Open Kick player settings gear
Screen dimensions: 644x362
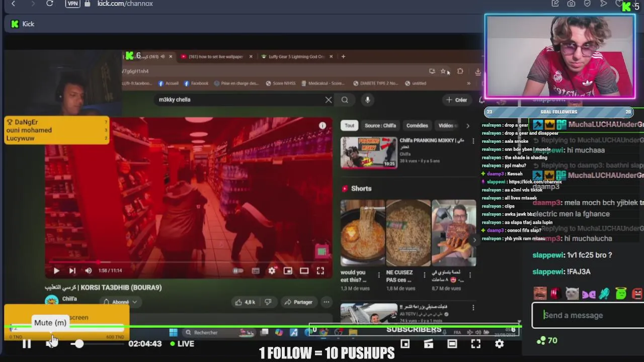pyautogui.click(x=499, y=344)
